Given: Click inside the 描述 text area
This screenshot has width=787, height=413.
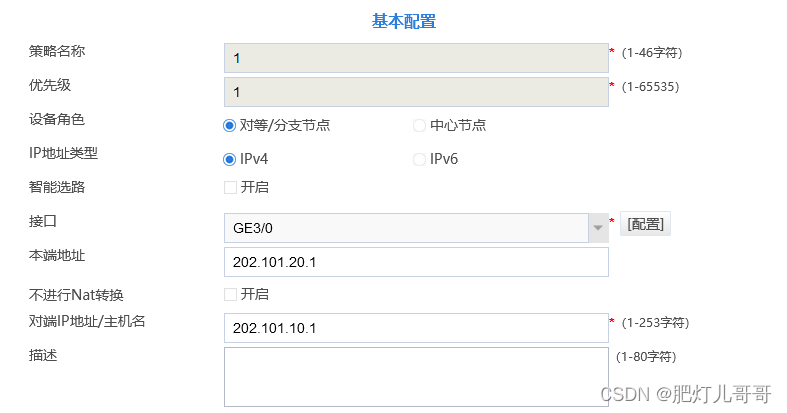Looking at the screenshot, I should (x=416, y=377).
